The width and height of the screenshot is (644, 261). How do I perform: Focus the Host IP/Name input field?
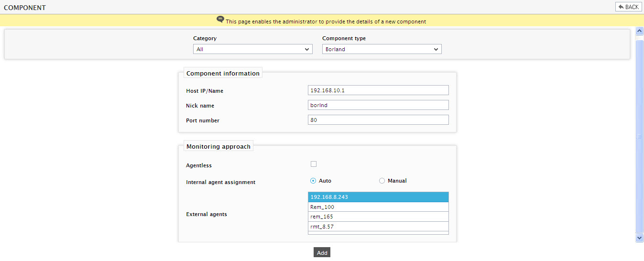pos(378,90)
